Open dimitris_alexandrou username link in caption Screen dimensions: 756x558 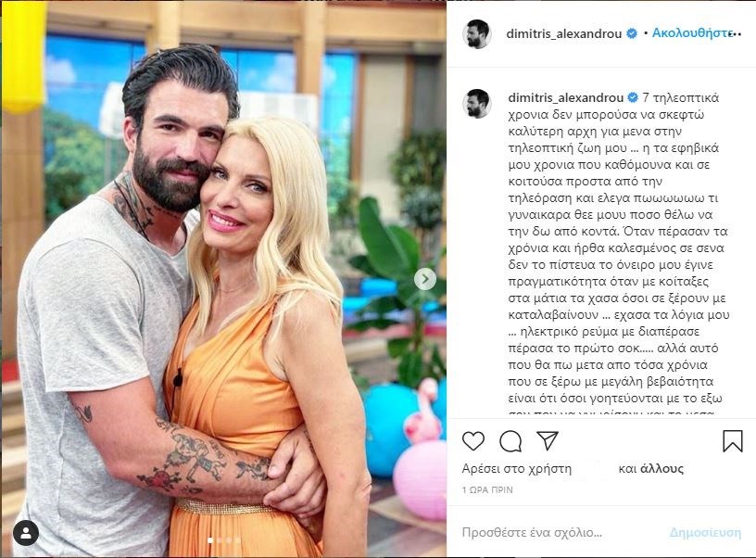(x=565, y=98)
